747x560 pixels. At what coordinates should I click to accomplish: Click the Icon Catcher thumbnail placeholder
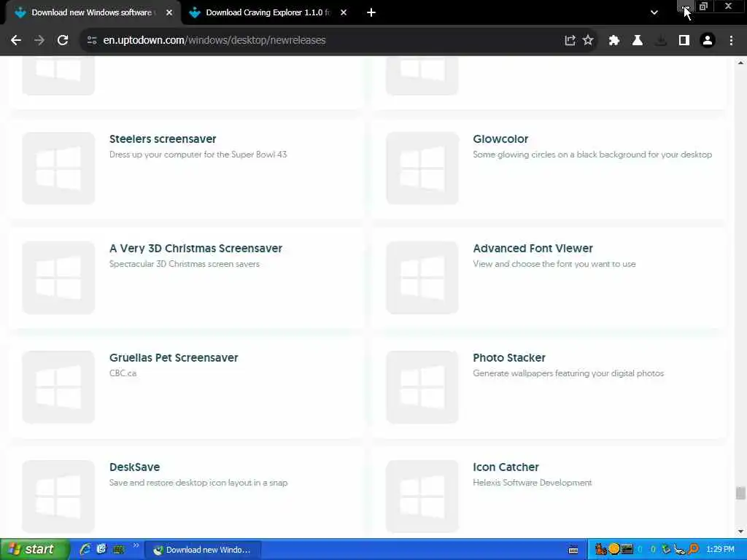click(422, 496)
